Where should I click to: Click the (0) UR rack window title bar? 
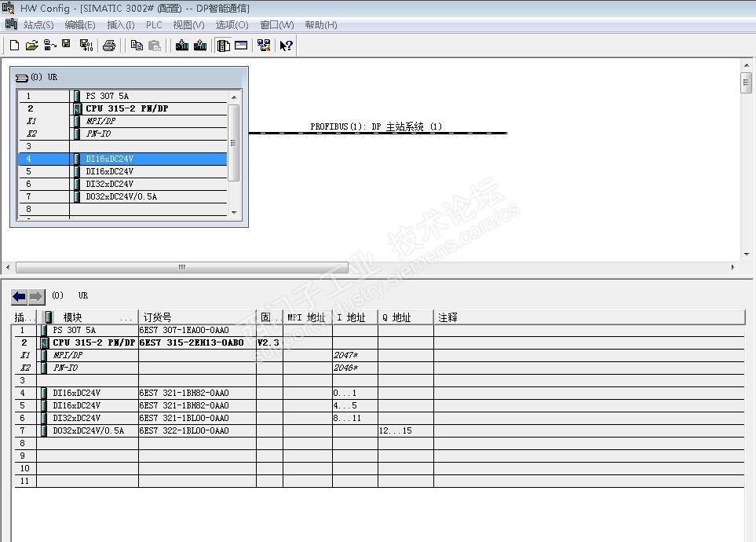[130, 77]
